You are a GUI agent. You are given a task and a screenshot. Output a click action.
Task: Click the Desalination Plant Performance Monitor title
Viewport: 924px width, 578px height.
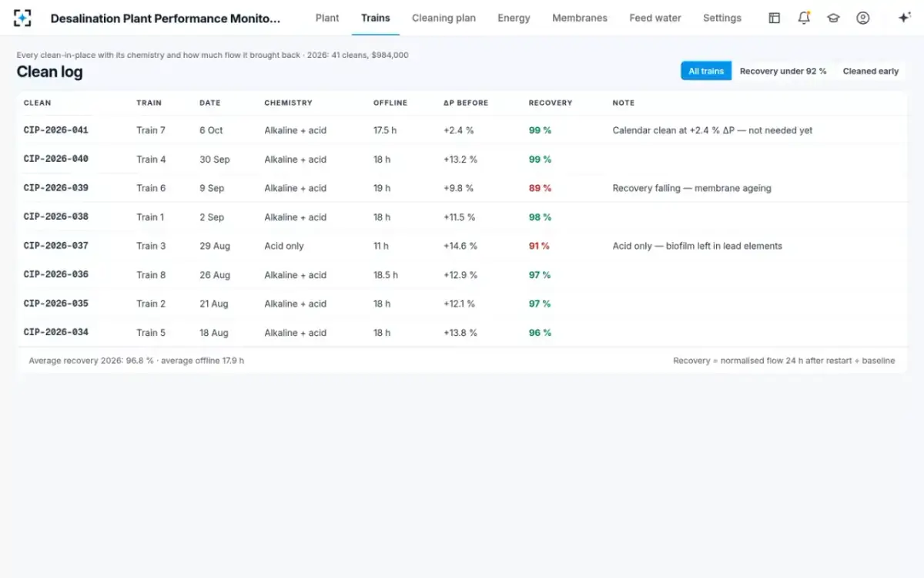(x=166, y=18)
